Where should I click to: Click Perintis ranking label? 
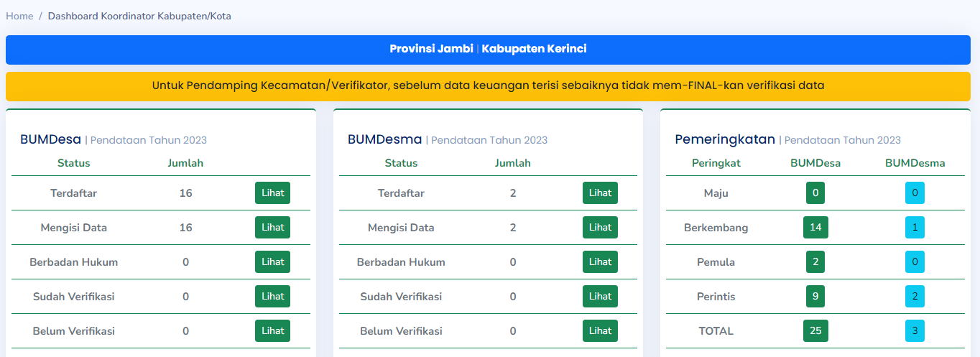(x=716, y=297)
